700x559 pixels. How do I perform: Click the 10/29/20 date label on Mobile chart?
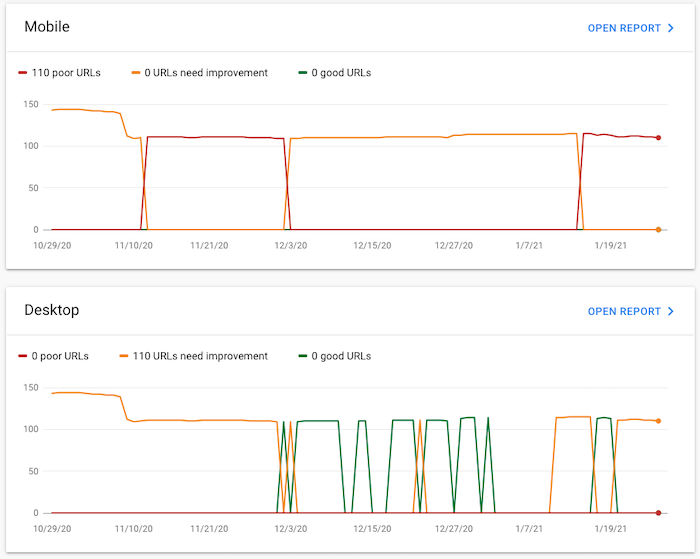point(52,246)
